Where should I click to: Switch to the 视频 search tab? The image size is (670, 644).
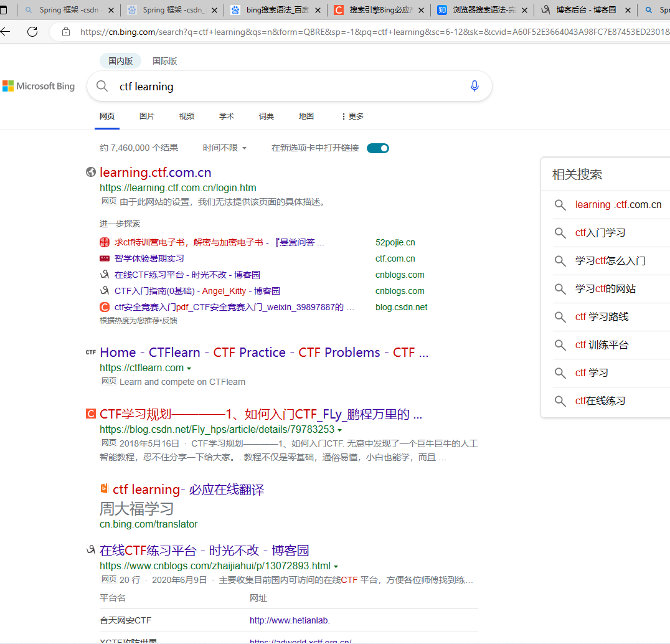[x=187, y=116]
